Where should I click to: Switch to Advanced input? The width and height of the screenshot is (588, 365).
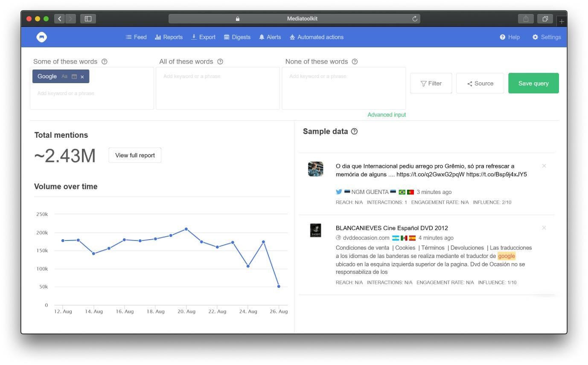[387, 115]
